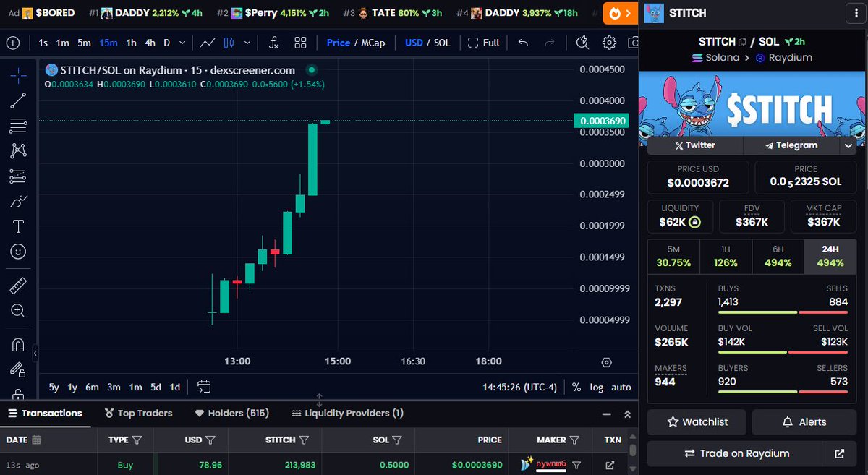Screen dimensions: 868x475
Task: Expand chart to Full screen
Action: click(484, 43)
